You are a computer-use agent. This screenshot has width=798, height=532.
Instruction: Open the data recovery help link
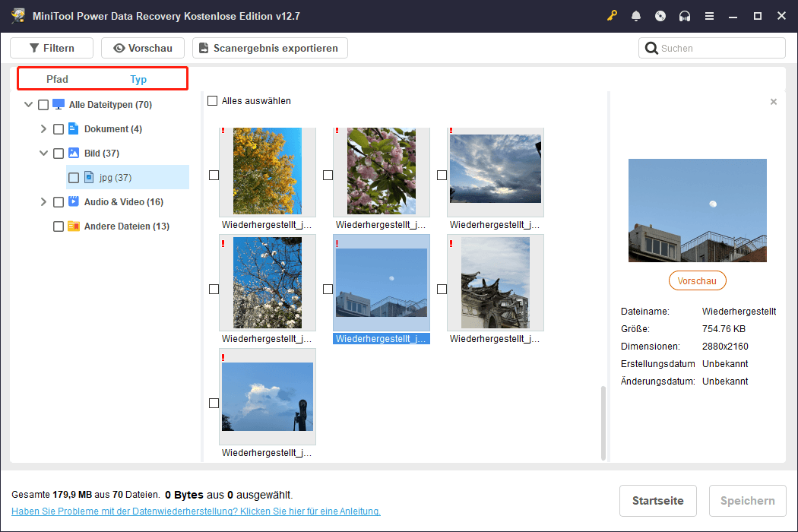coord(196,511)
